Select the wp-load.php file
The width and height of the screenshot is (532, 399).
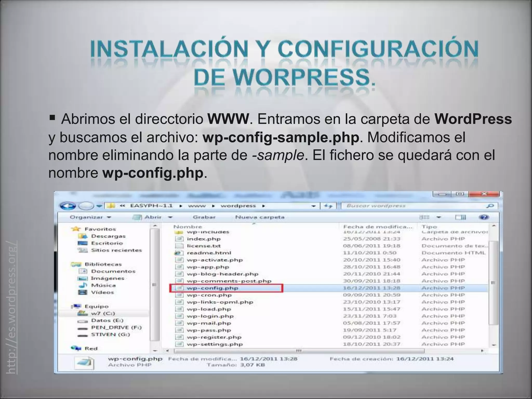(x=209, y=309)
